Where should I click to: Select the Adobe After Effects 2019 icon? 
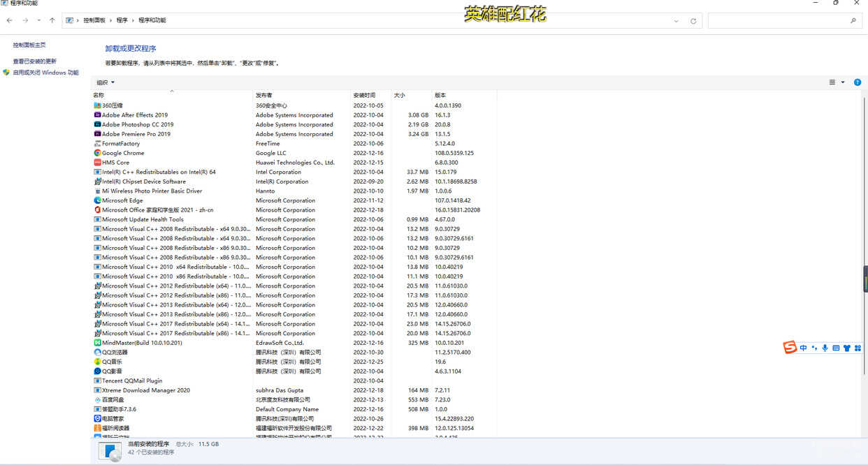pyautogui.click(x=97, y=115)
